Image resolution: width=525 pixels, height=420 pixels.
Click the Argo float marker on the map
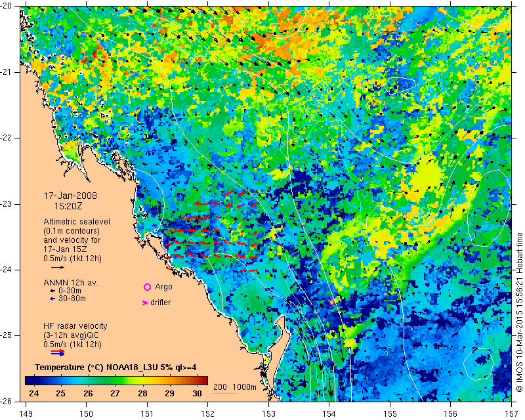332,302
